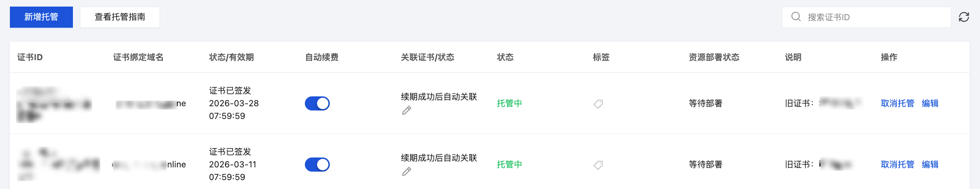Click the 证书ID column header
This screenshot has height=189, width=980.
[x=30, y=57]
